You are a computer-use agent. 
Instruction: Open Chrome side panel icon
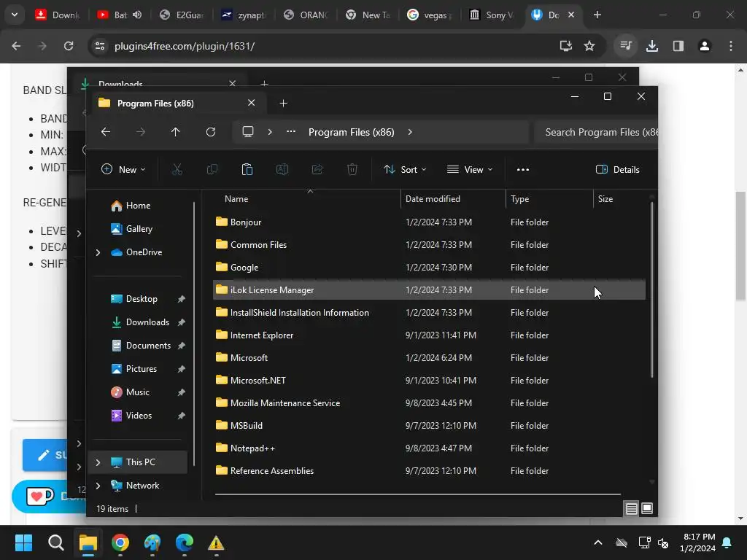pos(678,46)
